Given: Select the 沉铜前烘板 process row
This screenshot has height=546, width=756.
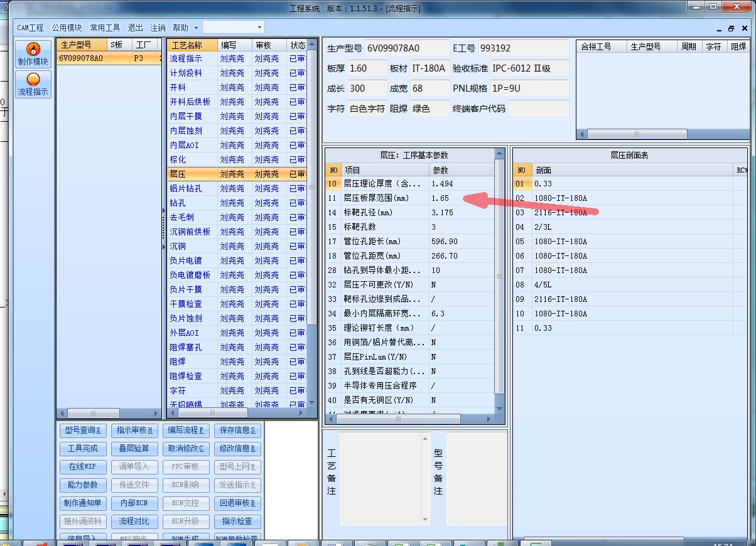Looking at the screenshot, I should [x=237, y=232].
